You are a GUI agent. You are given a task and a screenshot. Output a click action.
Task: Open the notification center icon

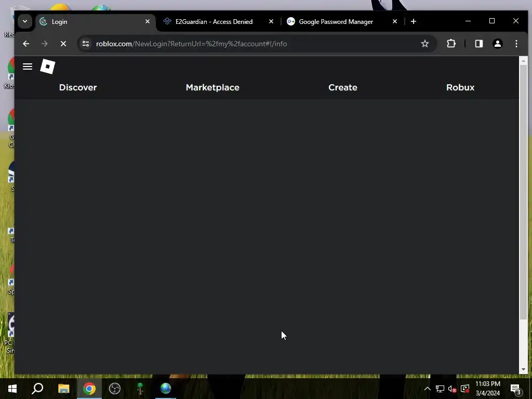pos(515,389)
